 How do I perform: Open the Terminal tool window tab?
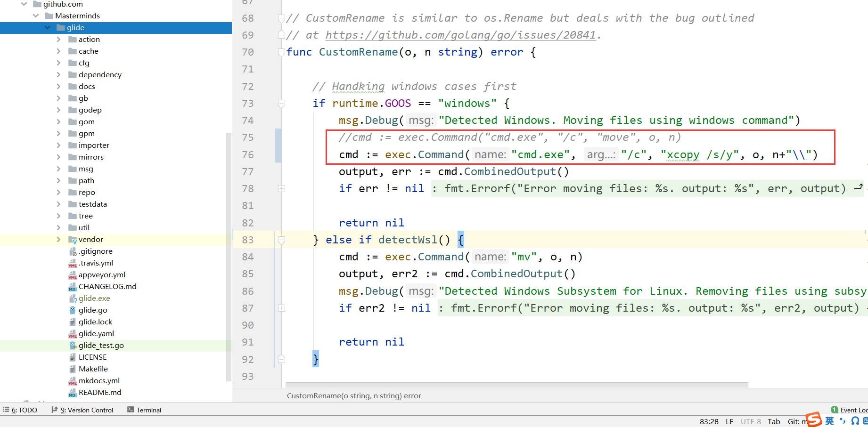click(144, 410)
